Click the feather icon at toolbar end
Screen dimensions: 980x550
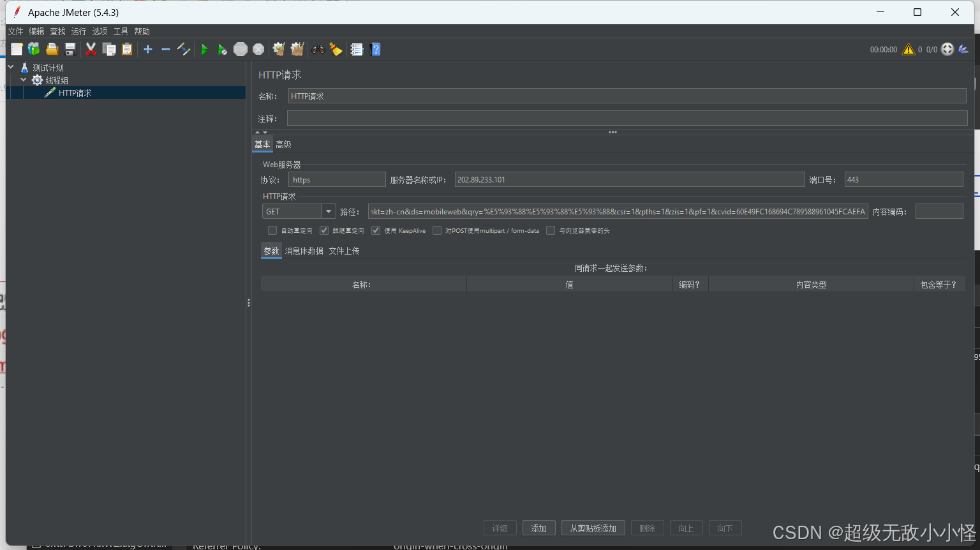[x=963, y=49]
